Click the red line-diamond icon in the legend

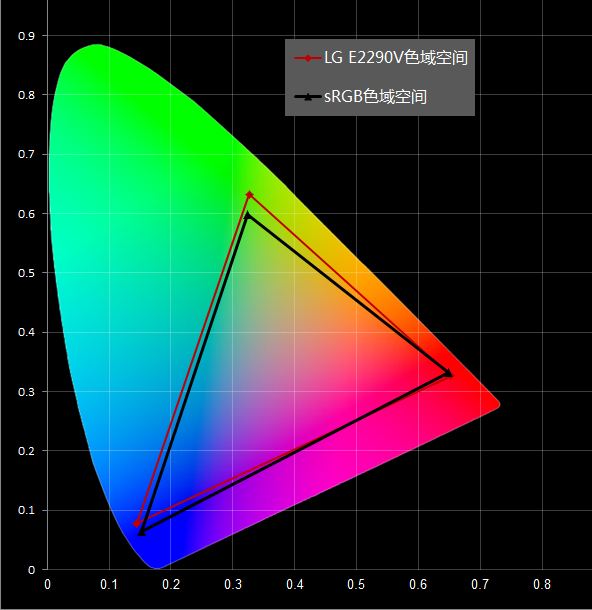tap(308, 58)
